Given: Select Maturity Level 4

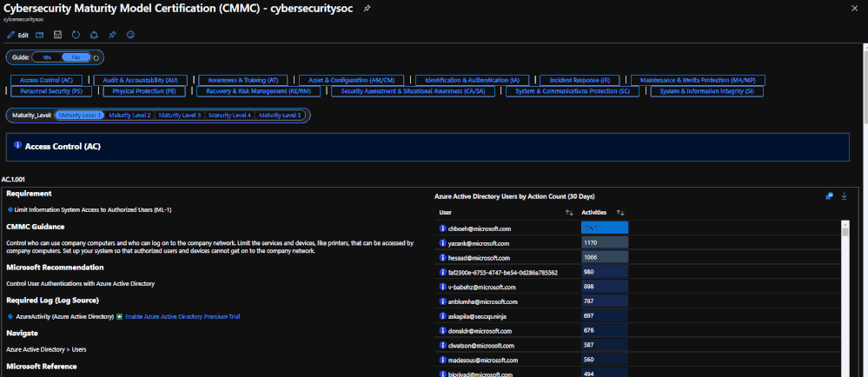Looking at the screenshot, I should pyautogui.click(x=229, y=116).
